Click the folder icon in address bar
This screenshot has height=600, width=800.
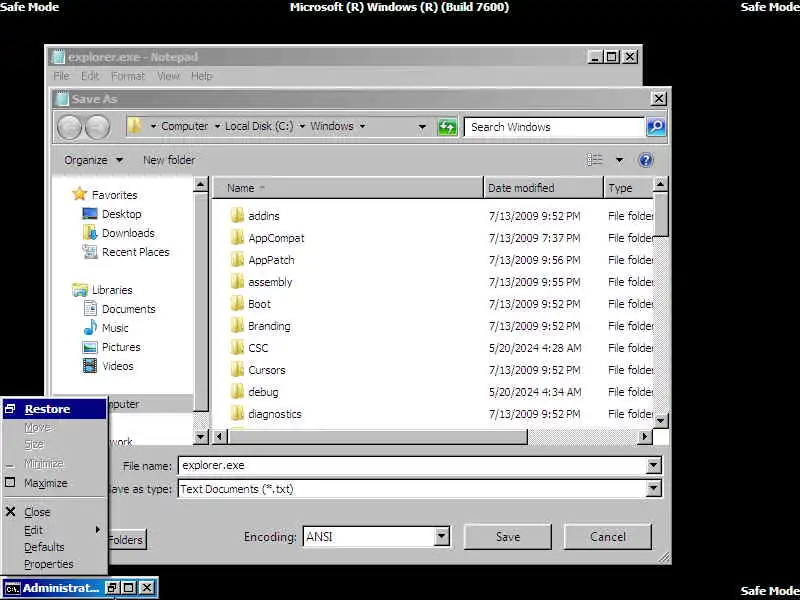click(x=135, y=126)
